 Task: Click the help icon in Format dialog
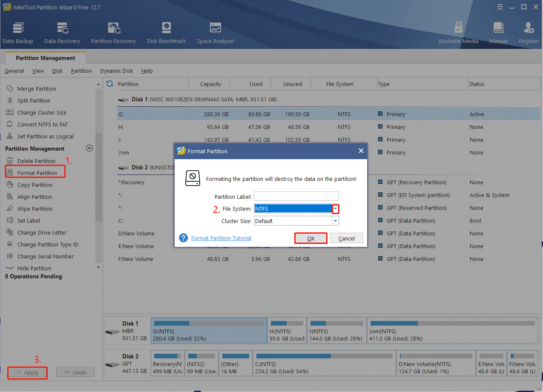pyautogui.click(x=184, y=237)
